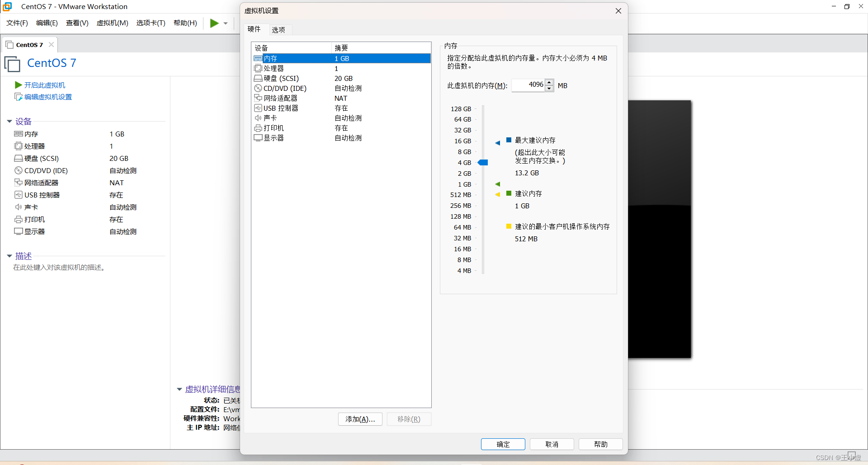The height and width of the screenshot is (465, 868).
Task: Select the 硬盘 (SCSI) 20 GB row in dialog
Action: pyautogui.click(x=342, y=78)
